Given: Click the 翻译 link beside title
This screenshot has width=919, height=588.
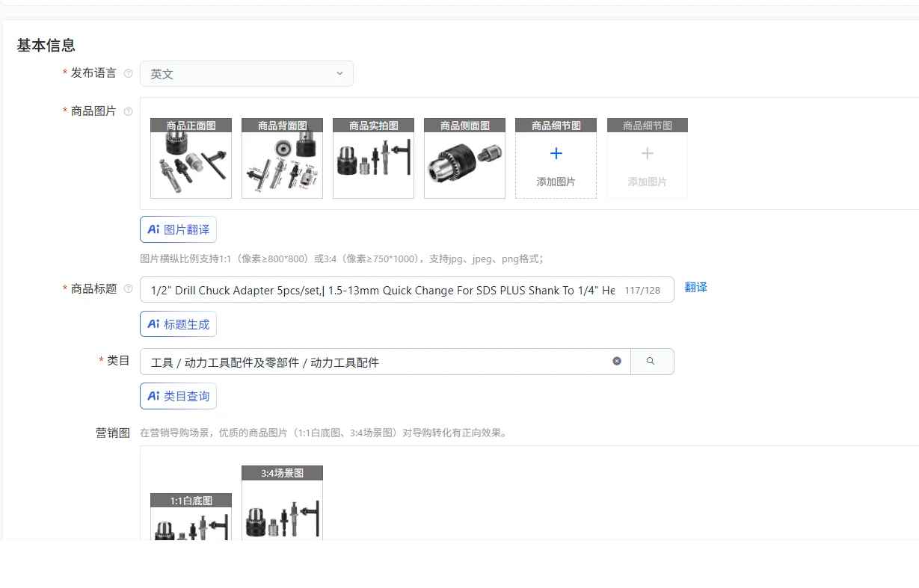Looking at the screenshot, I should 695,288.
